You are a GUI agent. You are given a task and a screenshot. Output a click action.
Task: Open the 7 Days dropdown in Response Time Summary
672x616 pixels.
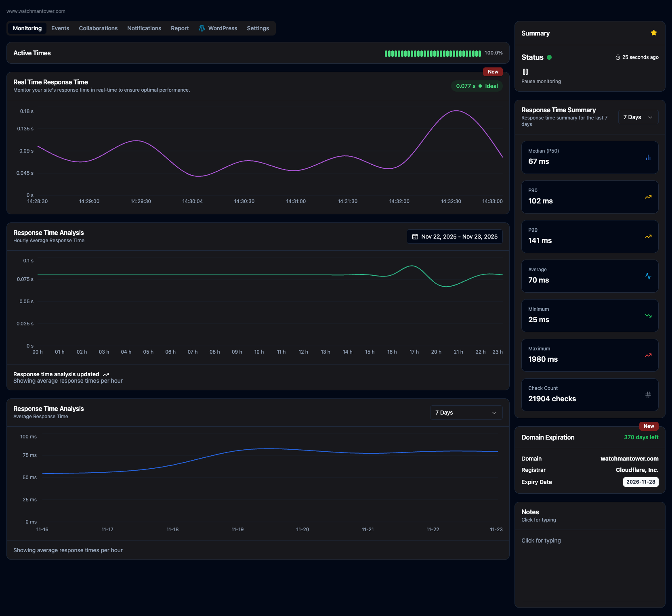point(638,117)
